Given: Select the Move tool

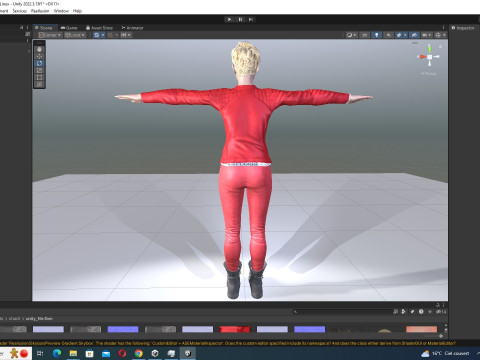Looking at the screenshot, I should 39,56.
